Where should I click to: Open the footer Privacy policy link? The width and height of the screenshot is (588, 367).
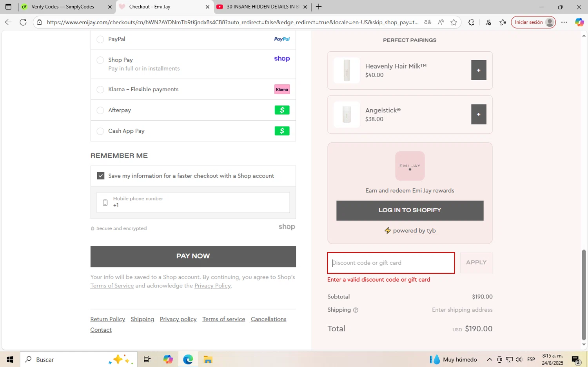pyautogui.click(x=178, y=319)
